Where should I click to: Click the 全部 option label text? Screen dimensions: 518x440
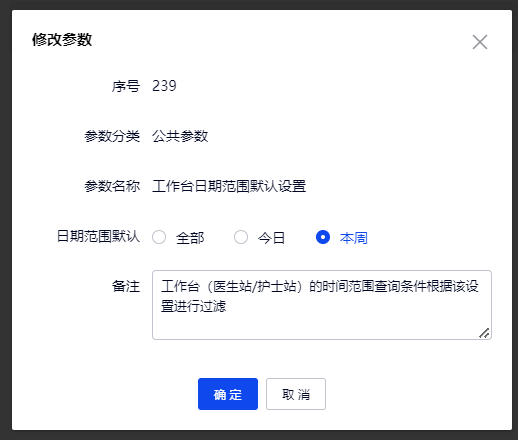190,238
